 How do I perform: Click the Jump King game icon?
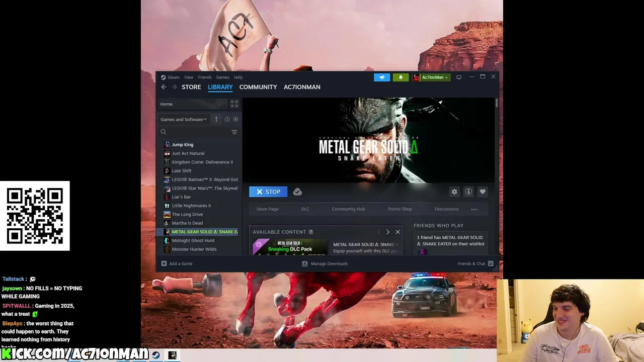[167, 145]
